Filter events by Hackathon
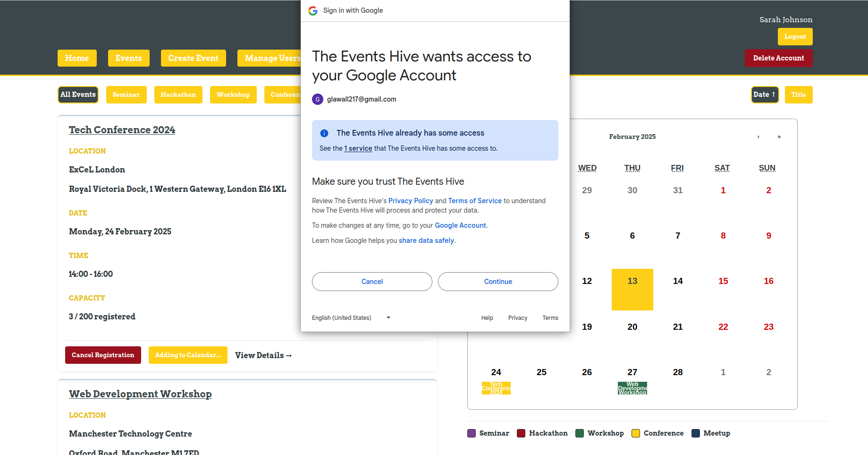 tap(178, 94)
